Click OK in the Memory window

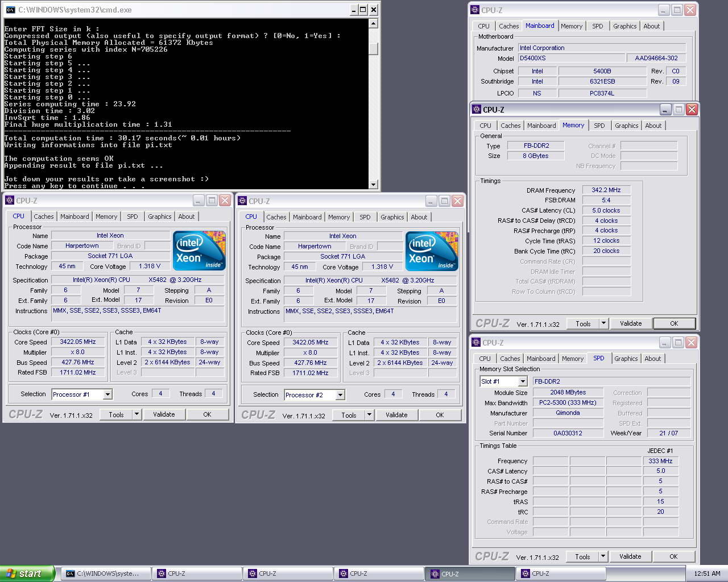674,323
